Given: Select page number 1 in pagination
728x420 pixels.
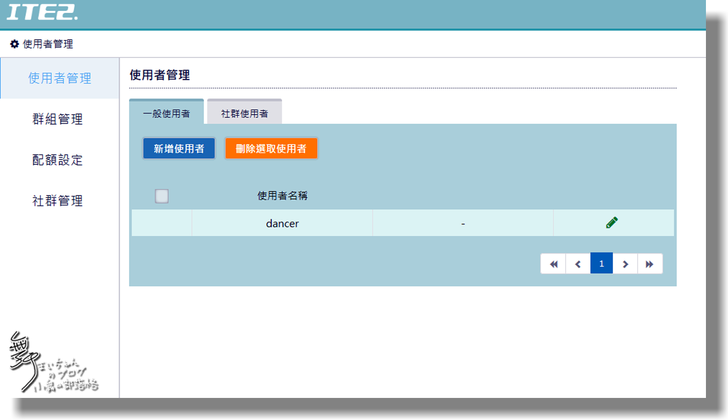Looking at the screenshot, I should (x=602, y=264).
